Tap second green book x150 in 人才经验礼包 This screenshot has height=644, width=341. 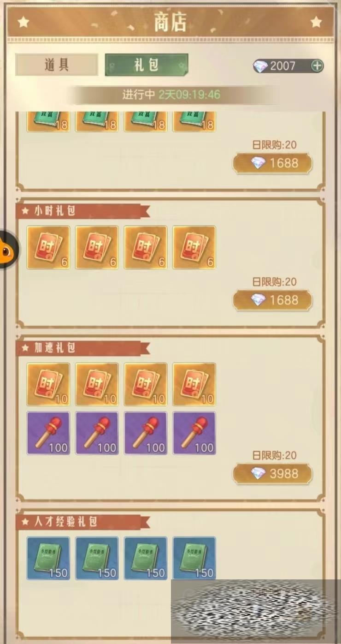point(97,558)
